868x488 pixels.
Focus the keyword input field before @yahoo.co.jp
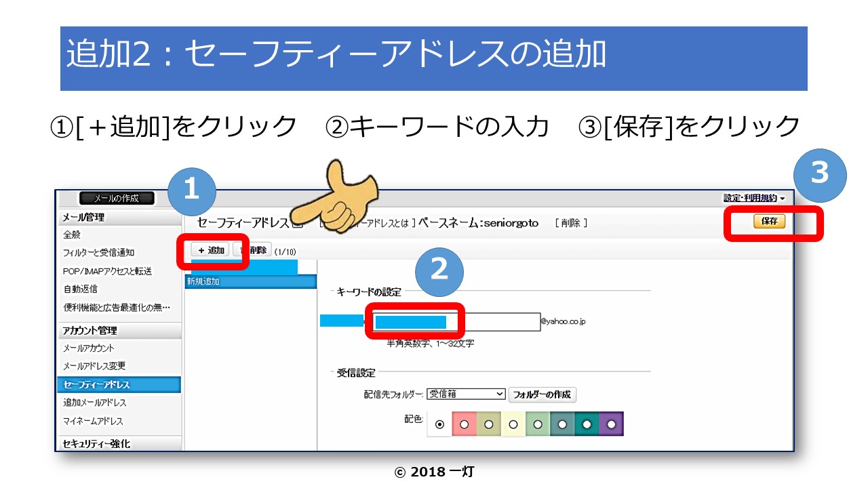click(x=456, y=321)
